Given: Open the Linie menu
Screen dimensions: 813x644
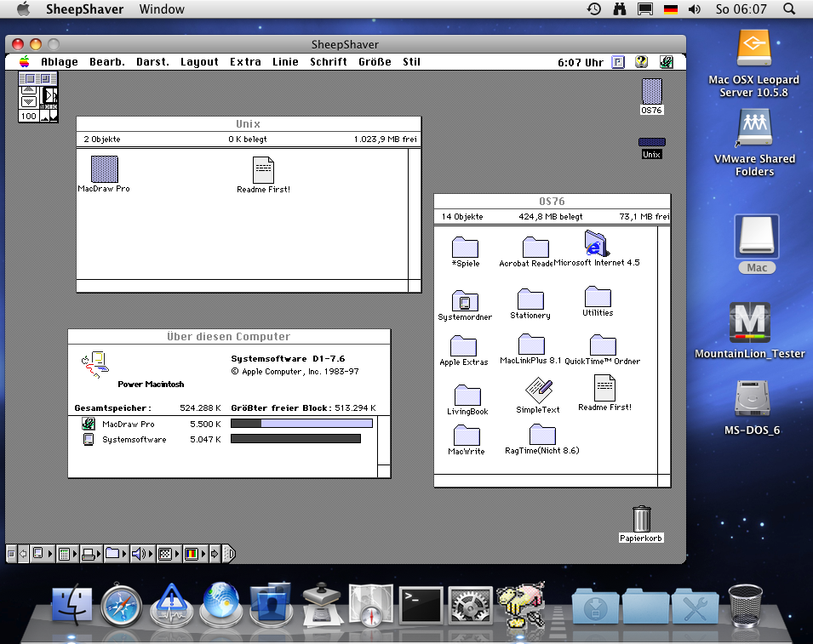Looking at the screenshot, I should (286, 62).
